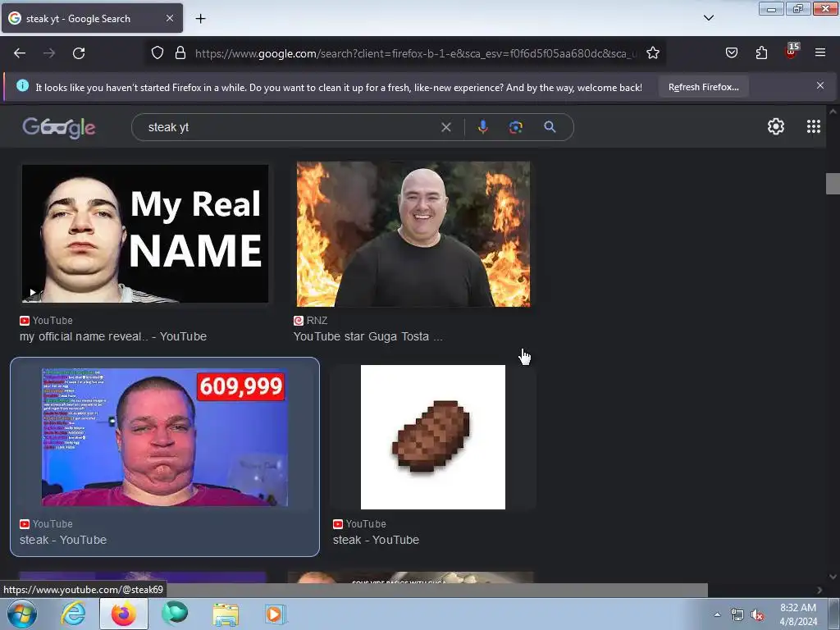Viewport: 840px width, 630px height.
Task: Click 'steak - YouTube' under the 609,999 image
Action: pos(63,540)
